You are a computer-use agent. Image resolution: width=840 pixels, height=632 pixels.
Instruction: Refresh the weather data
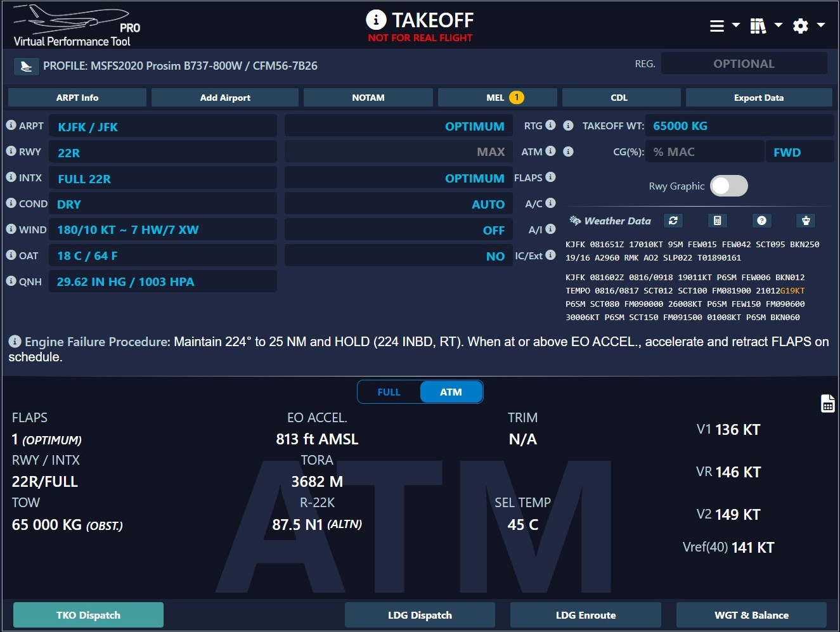[x=673, y=221]
